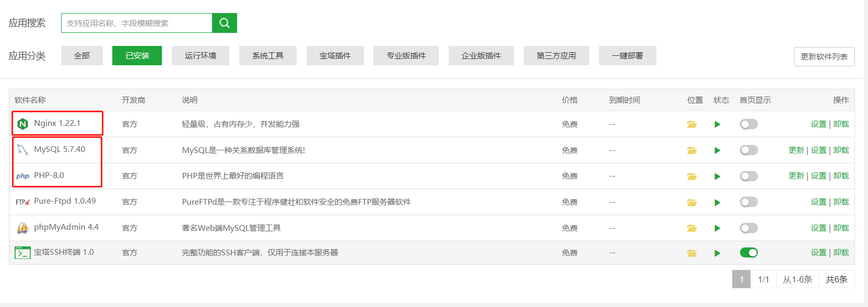Open the phpMyAdmin install folder icon
This screenshot has width=868, height=307.
[x=692, y=228]
